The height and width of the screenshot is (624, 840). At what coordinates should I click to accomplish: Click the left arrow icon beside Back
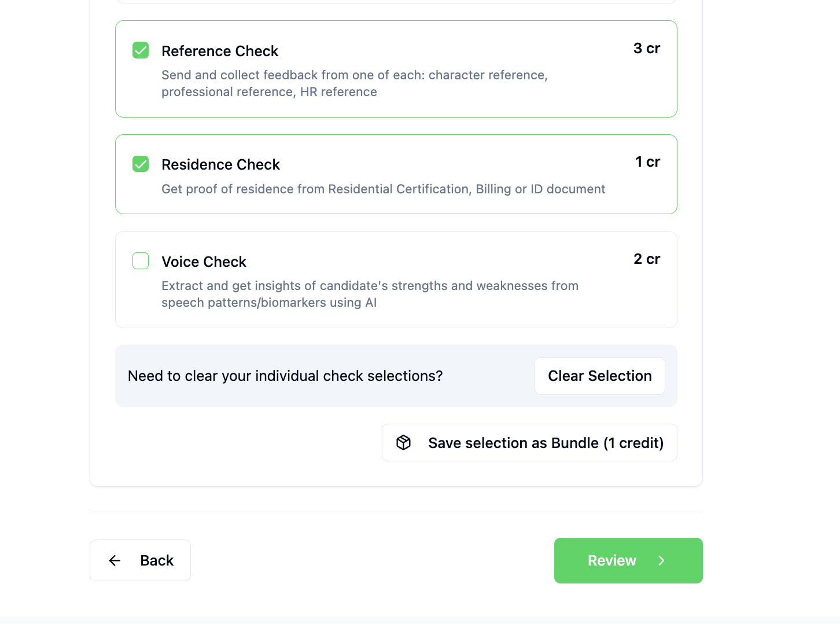115,560
